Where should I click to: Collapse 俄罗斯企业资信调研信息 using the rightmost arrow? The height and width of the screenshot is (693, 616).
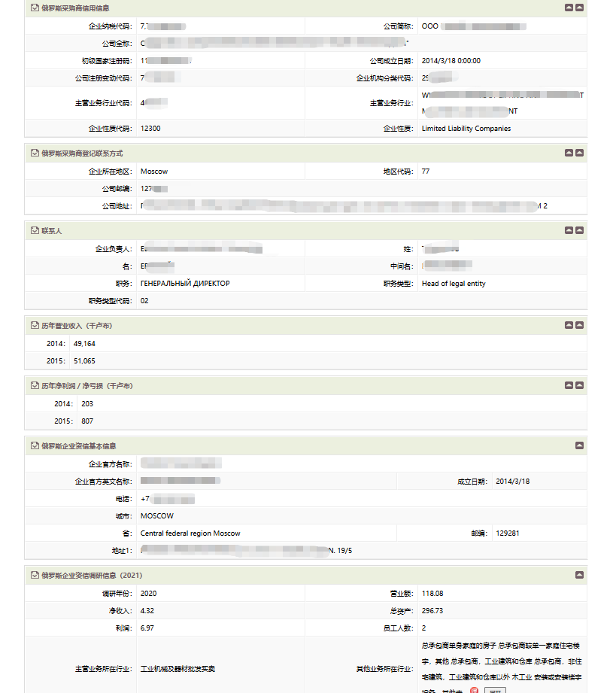pos(579,575)
